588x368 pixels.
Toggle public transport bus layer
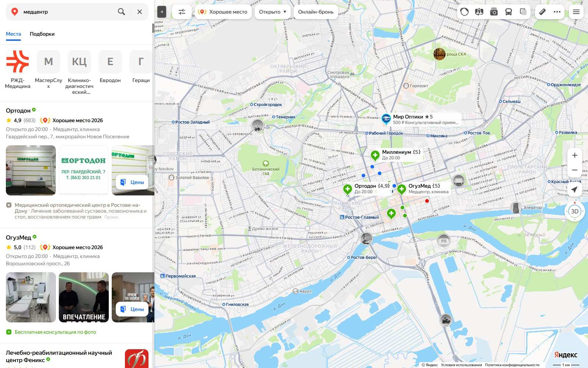(509, 12)
